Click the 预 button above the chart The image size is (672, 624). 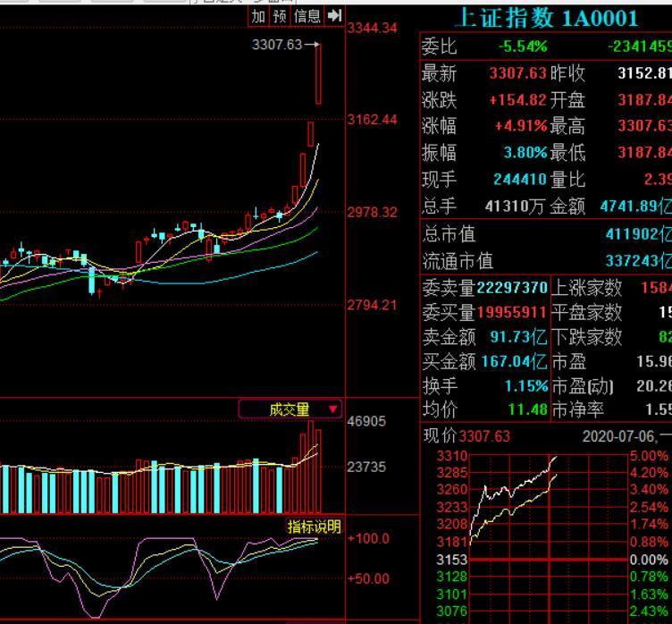point(280,17)
